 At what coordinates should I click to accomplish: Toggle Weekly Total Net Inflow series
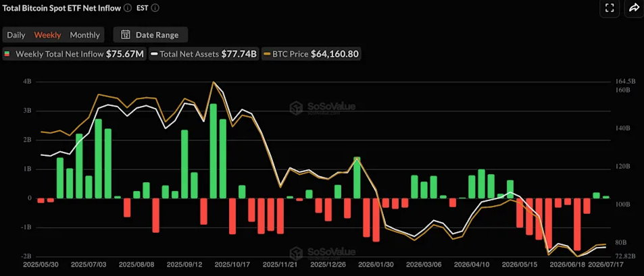click(x=74, y=54)
